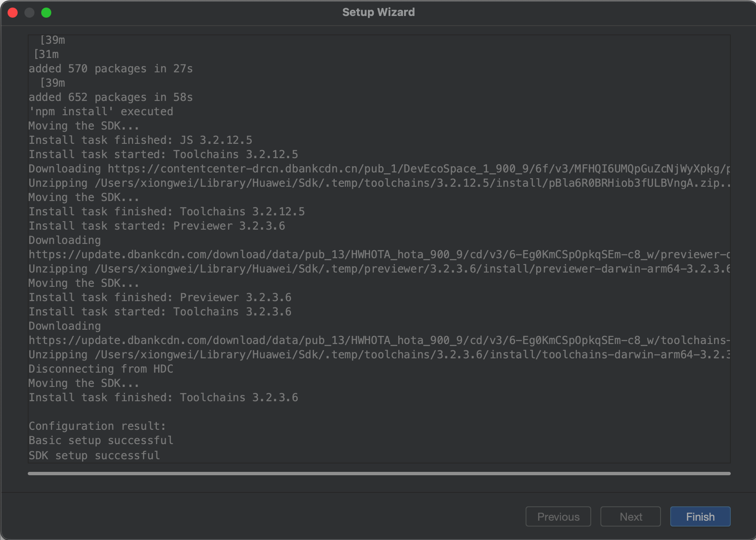This screenshot has width=756, height=540.
Task: Click 'Install task started: Toolchains 3.2.3.6'
Action: click(x=160, y=312)
